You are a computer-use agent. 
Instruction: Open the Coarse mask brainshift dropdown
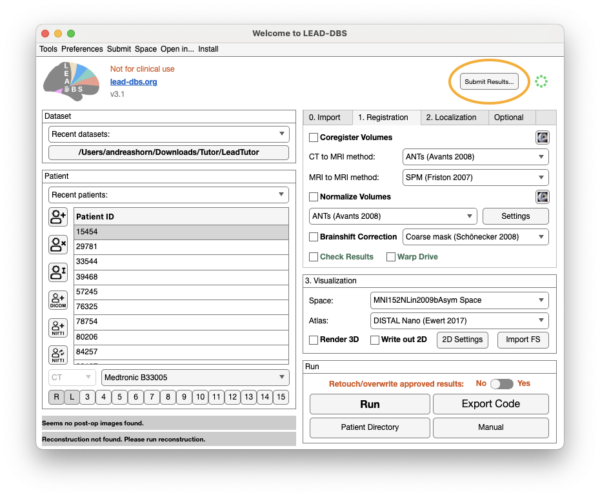(x=475, y=237)
